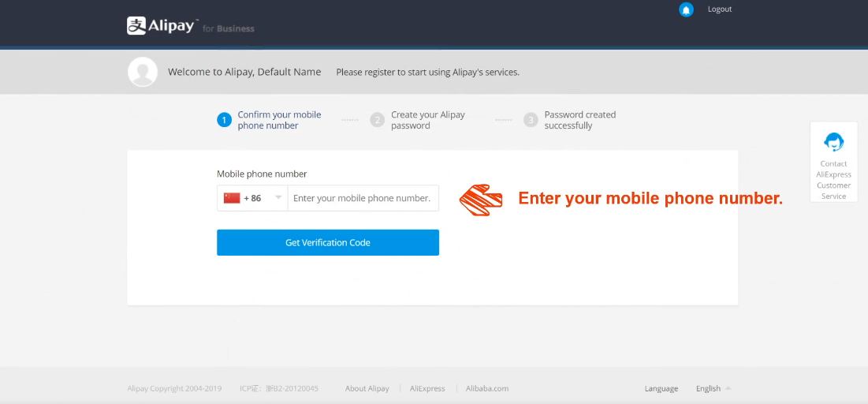
Task: Click the Alipay logo icon
Action: click(136, 25)
